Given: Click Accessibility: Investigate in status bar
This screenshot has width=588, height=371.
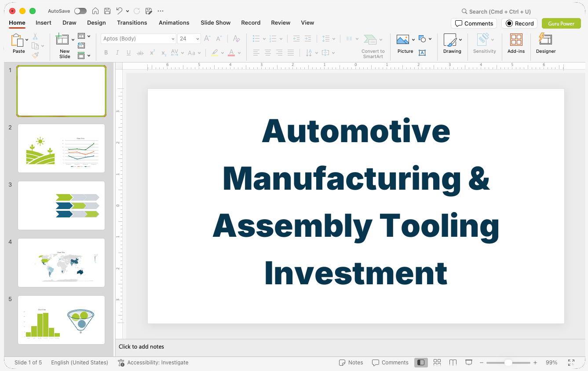Looking at the screenshot, I should pyautogui.click(x=153, y=363).
